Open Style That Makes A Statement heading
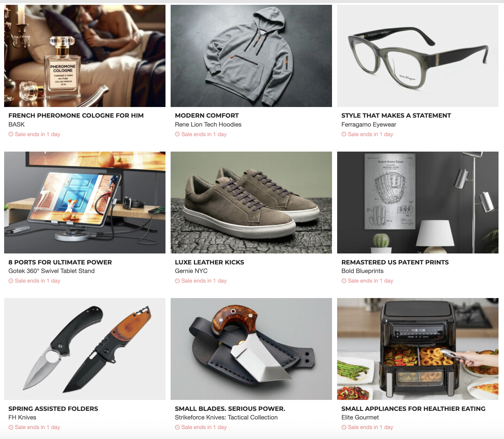This screenshot has width=504, height=439. (x=396, y=116)
